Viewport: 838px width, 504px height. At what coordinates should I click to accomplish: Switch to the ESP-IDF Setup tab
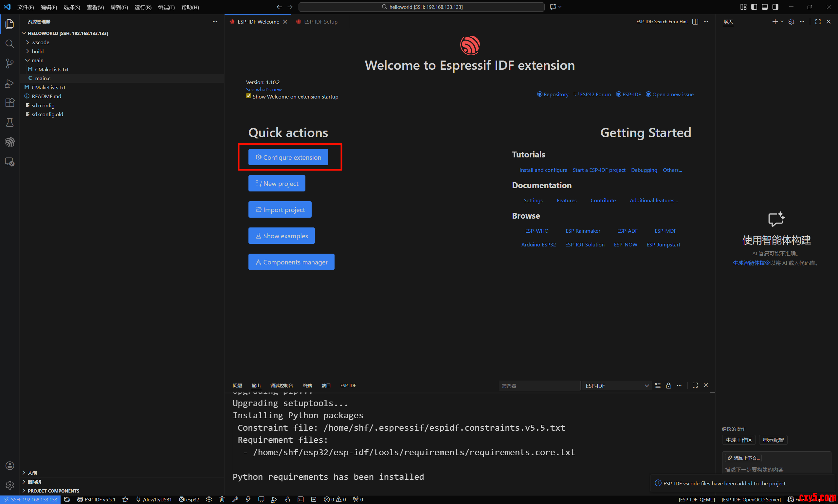point(320,22)
